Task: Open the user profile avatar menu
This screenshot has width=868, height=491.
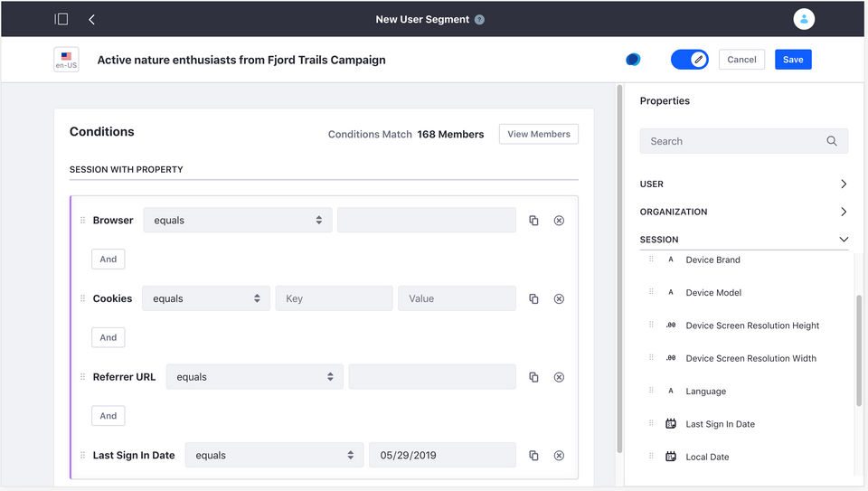Action: pos(803,19)
